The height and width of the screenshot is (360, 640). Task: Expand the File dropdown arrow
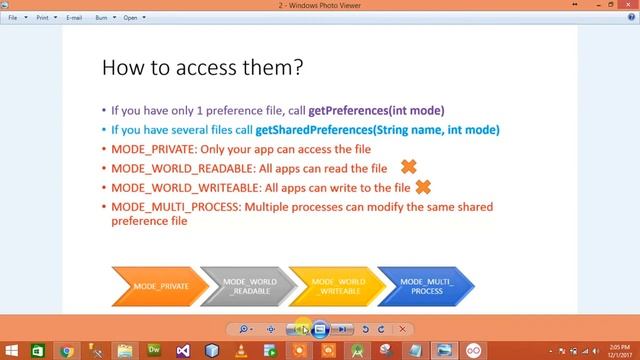click(26, 18)
